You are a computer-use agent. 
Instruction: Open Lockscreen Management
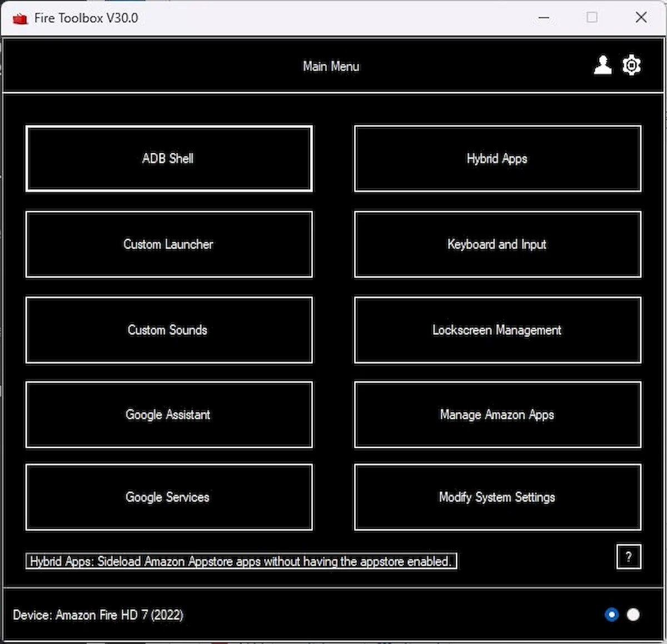point(496,330)
